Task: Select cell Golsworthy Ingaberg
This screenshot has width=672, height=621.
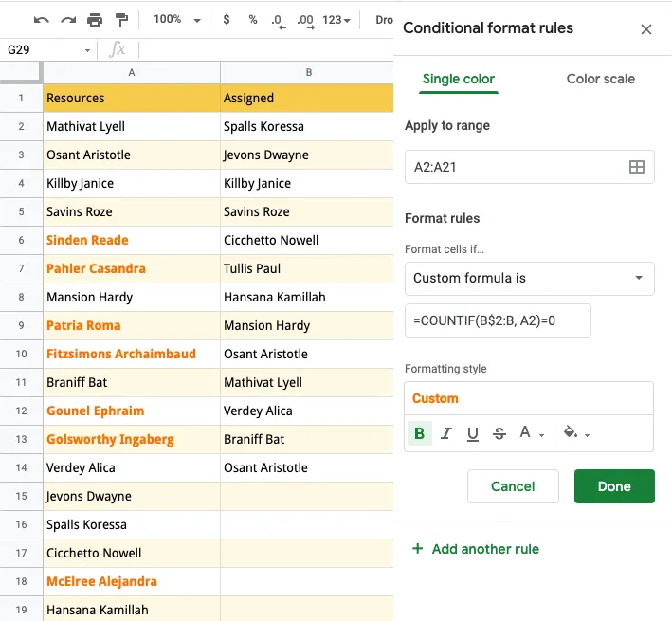Action: 132,439
